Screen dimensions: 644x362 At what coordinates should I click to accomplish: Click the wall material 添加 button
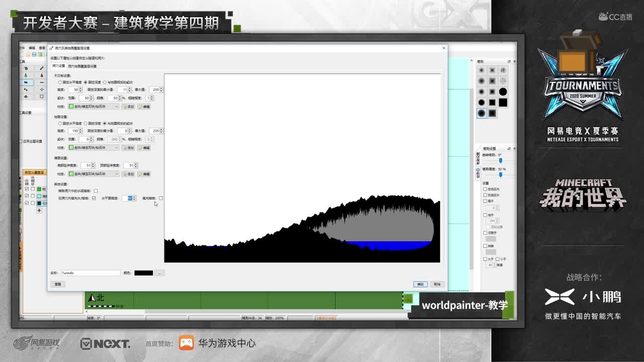(128, 174)
